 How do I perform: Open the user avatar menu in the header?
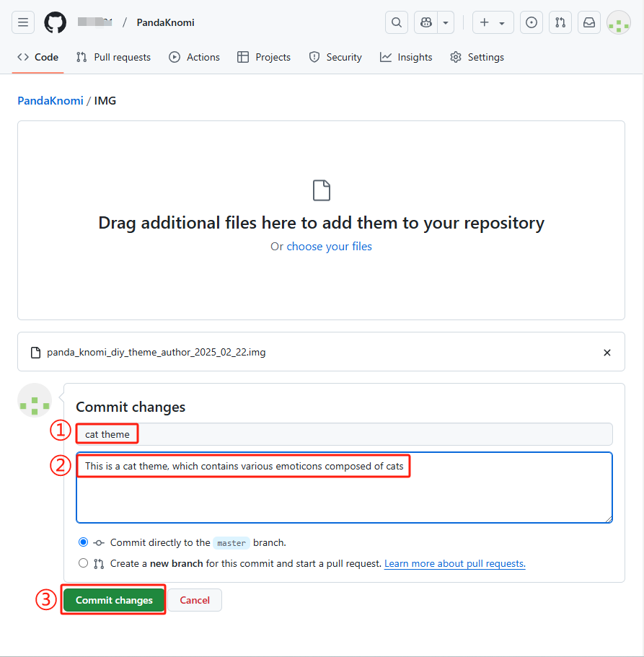[619, 22]
